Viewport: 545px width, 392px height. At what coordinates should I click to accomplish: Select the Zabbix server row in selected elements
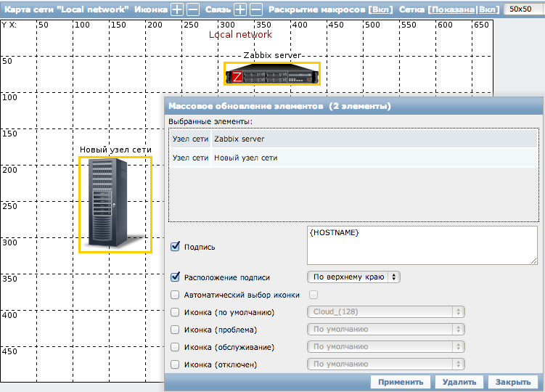point(353,139)
